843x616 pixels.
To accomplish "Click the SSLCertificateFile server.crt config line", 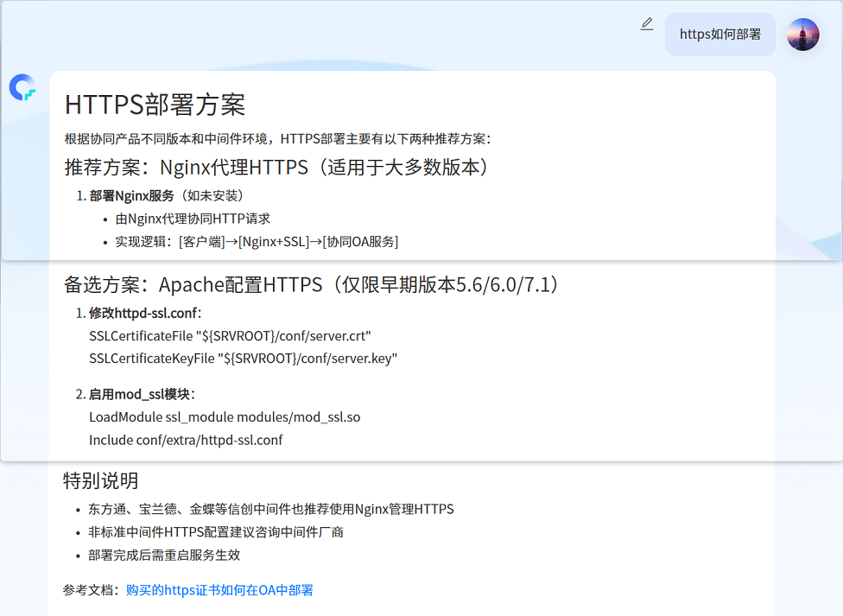I will click(230, 335).
